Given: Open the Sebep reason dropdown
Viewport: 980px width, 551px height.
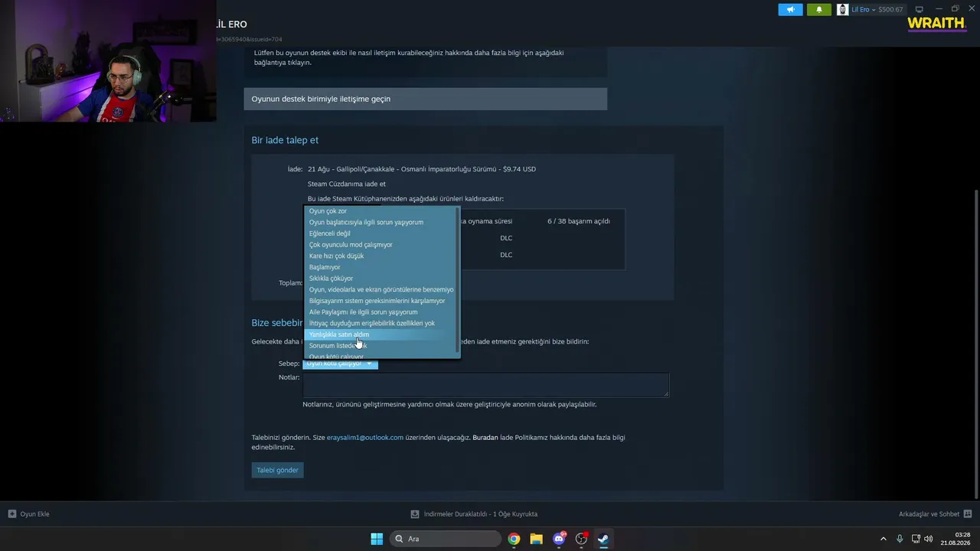Looking at the screenshot, I should 340,364.
